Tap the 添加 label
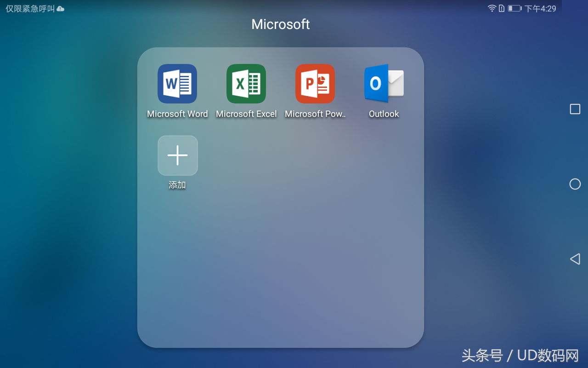 click(177, 185)
